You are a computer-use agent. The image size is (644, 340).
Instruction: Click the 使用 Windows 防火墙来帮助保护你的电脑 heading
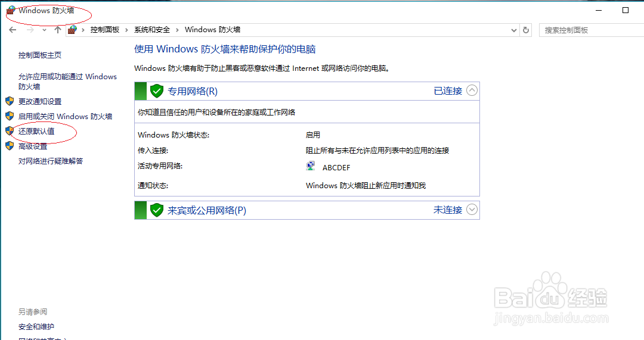click(x=225, y=49)
